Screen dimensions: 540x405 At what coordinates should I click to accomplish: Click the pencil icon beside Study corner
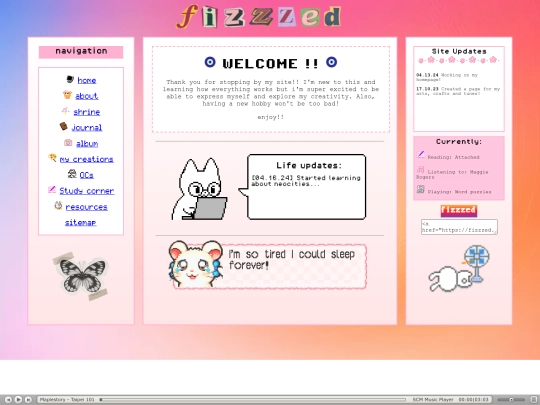tap(52, 189)
